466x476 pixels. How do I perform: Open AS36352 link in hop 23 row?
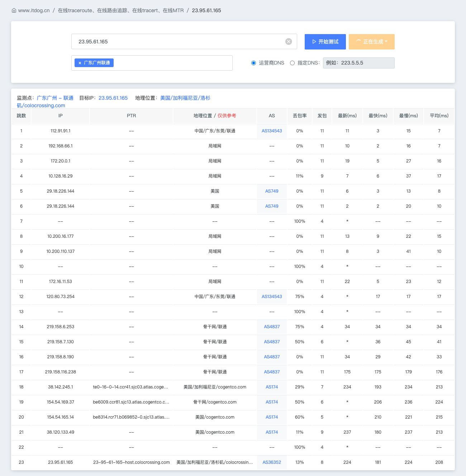(272, 462)
